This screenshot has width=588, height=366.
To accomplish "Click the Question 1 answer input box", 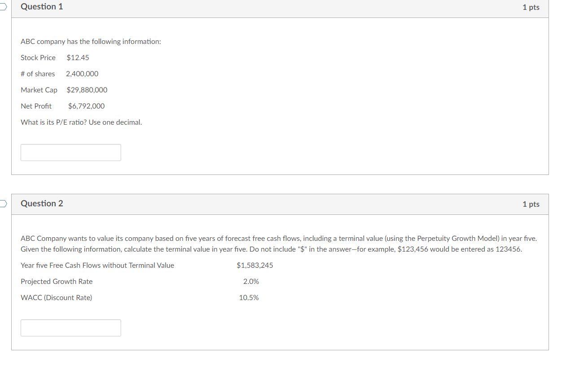I will point(71,152).
